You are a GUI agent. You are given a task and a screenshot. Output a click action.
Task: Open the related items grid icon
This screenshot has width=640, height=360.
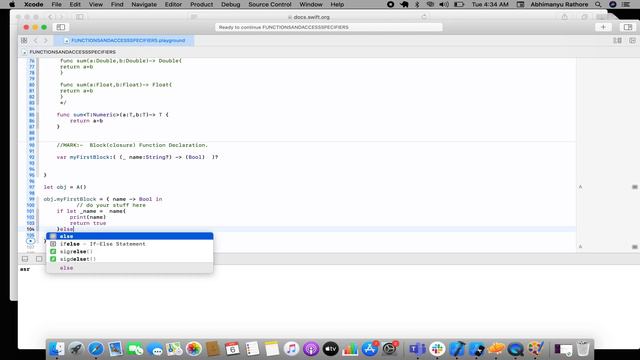point(24,40)
